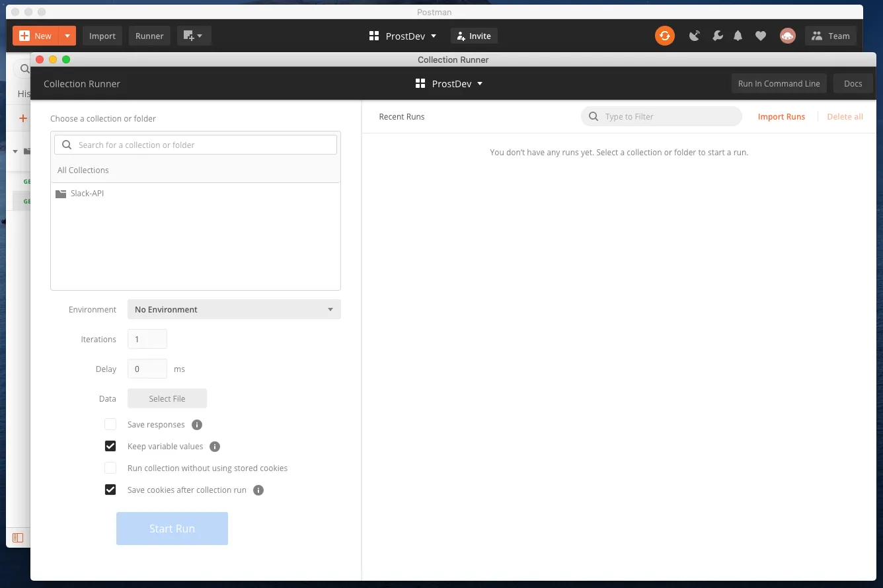Click the Import button
The height and width of the screenshot is (588, 883).
pos(102,36)
